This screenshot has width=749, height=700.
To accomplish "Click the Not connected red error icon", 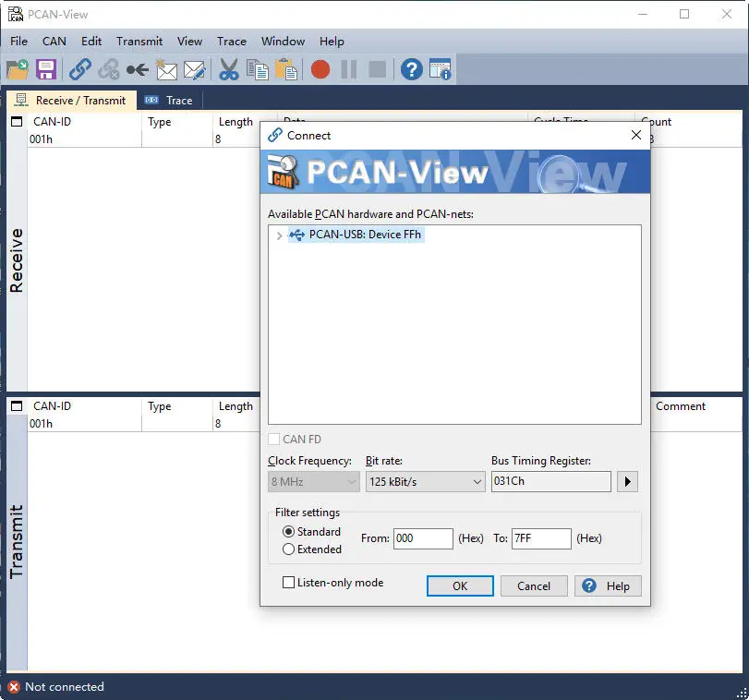I will pos(14,687).
